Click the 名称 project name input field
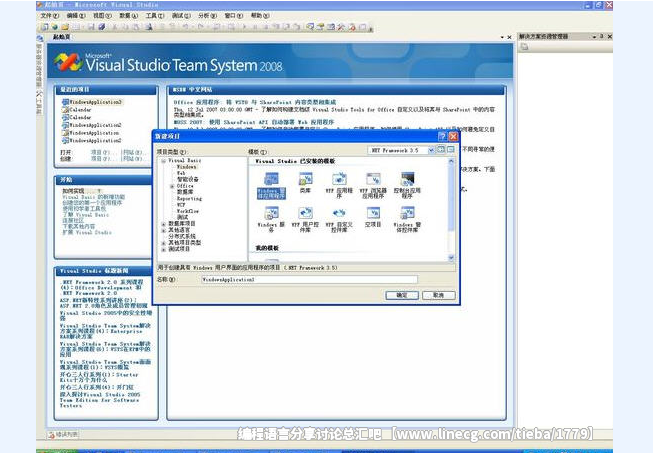Screen dimensions: 653x453 point(309,280)
